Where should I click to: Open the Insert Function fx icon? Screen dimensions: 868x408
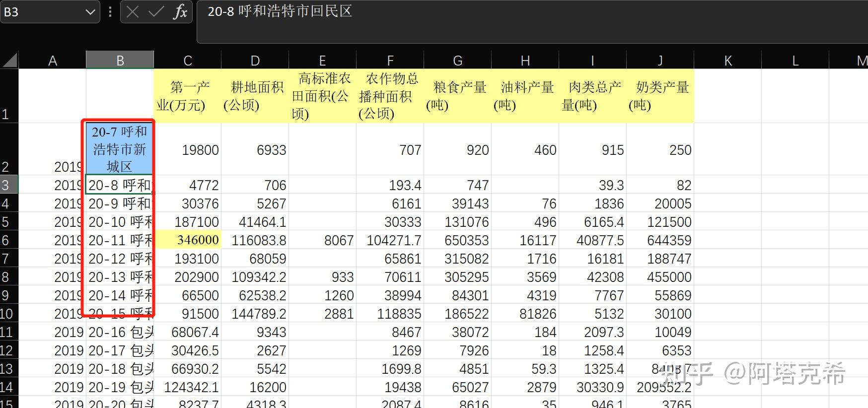point(180,12)
